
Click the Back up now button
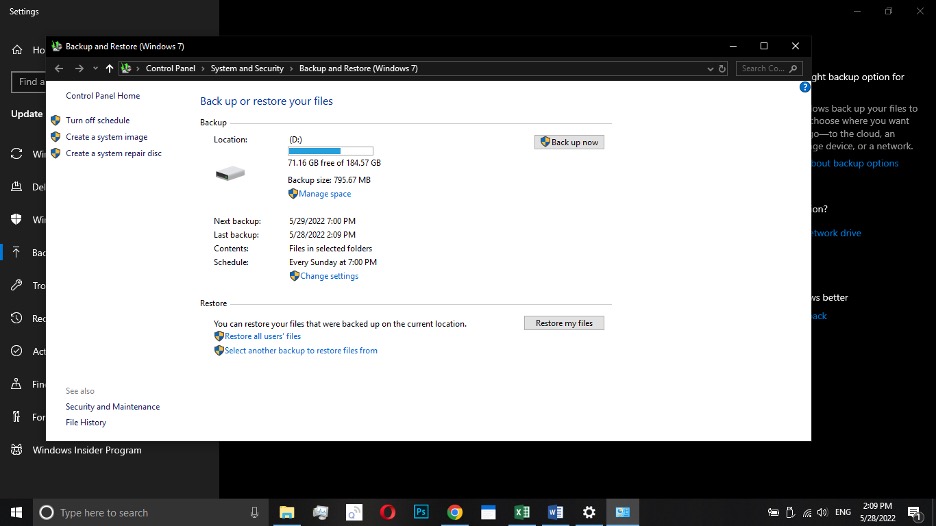(x=569, y=142)
